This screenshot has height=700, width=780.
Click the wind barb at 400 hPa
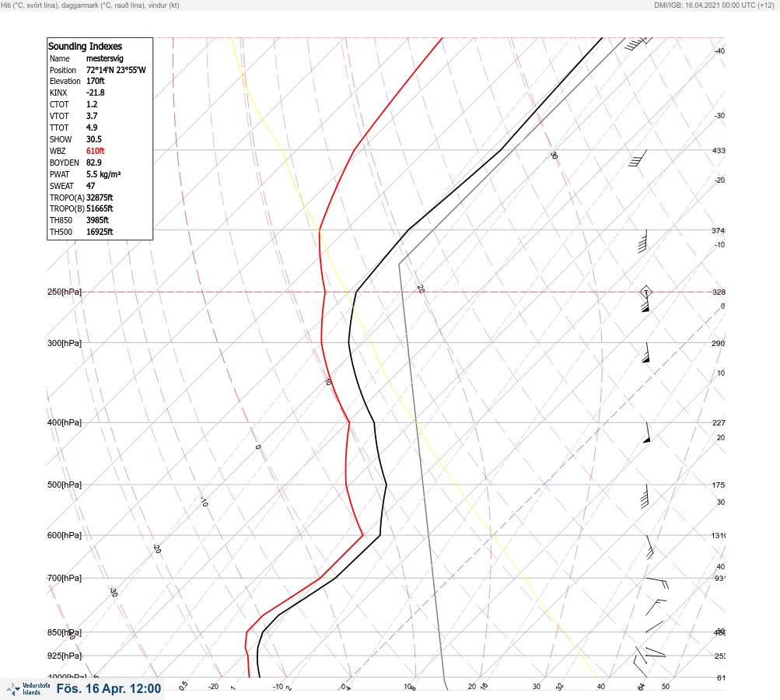point(647,432)
